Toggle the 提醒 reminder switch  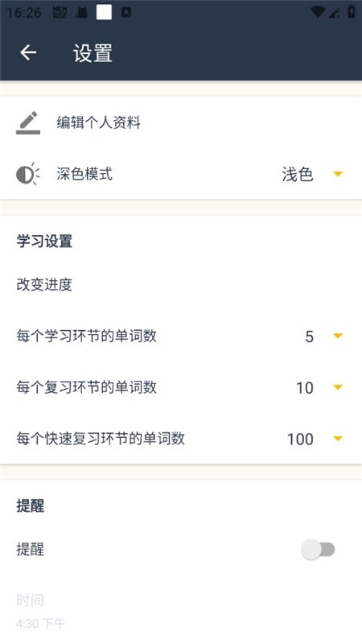318,550
